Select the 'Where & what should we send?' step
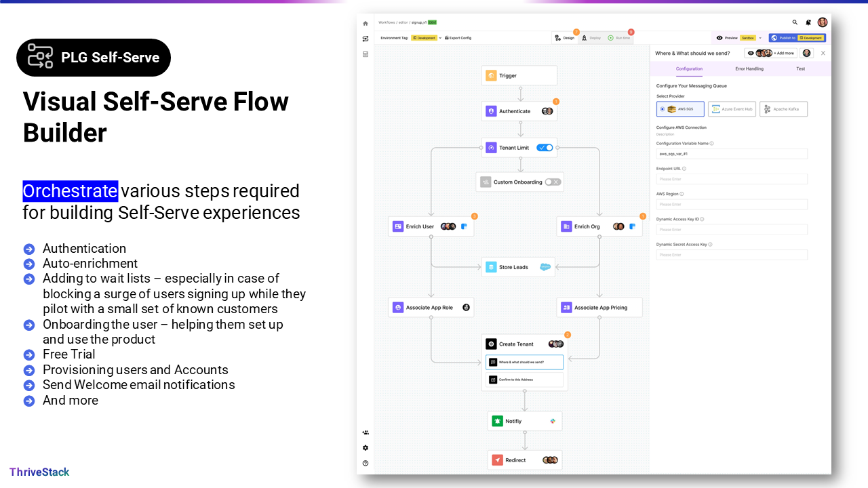 [524, 362]
